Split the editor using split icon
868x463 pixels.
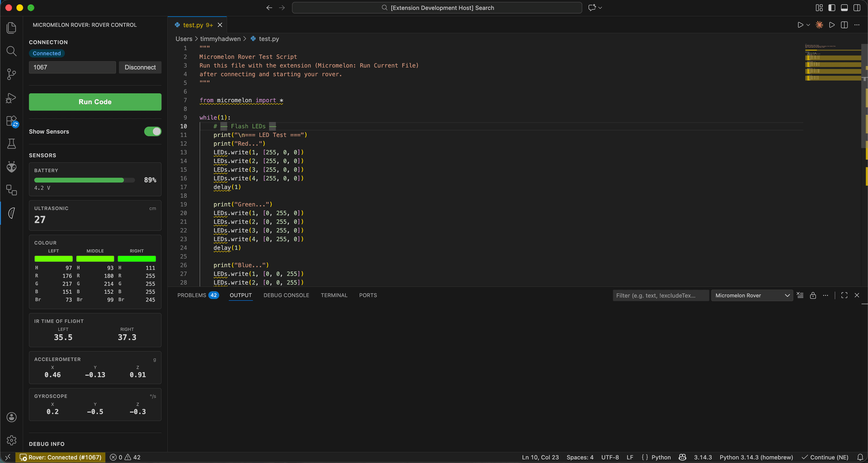[844, 25]
